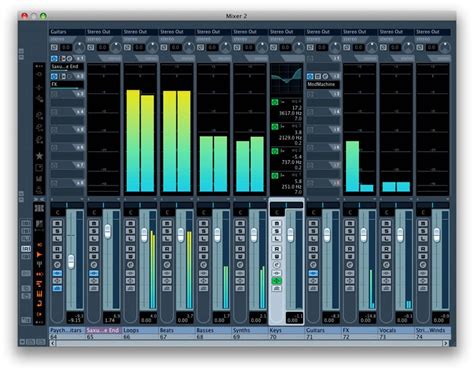Open the Saxu...e End send destination slot

tap(67, 67)
